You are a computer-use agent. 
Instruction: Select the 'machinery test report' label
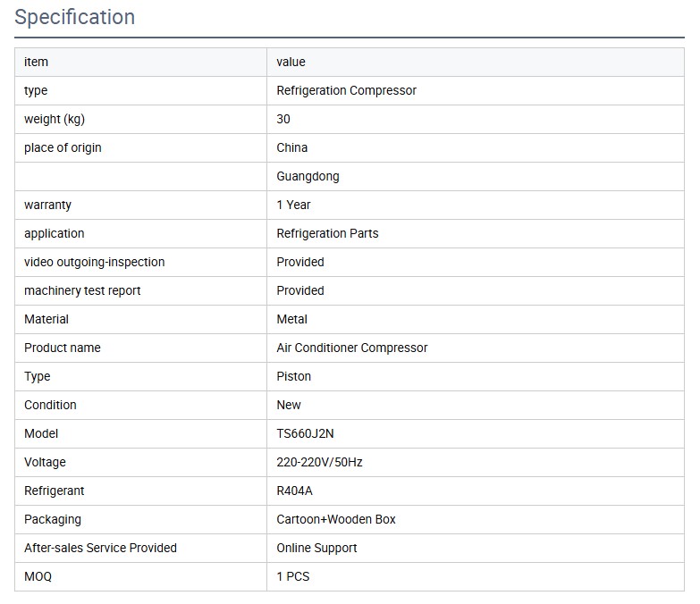tap(82, 290)
